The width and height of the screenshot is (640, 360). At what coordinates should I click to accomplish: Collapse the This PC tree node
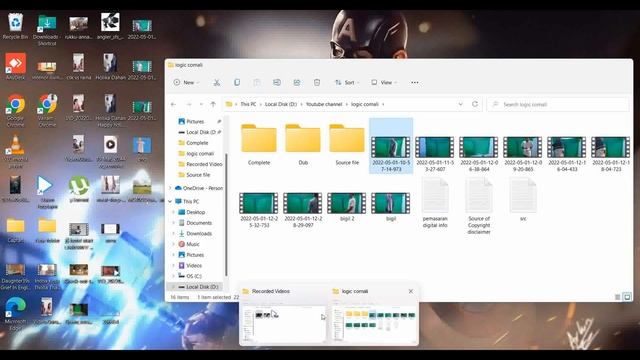coord(170,201)
